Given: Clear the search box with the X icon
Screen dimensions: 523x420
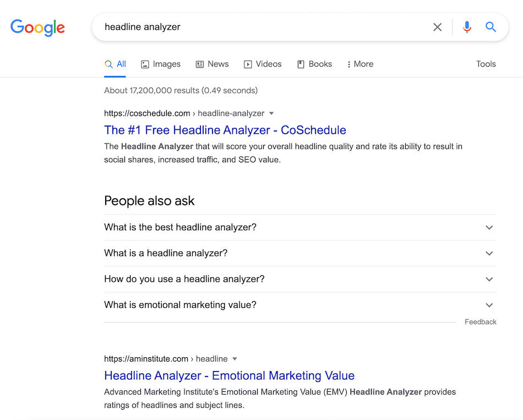Looking at the screenshot, I should [437, 27].
